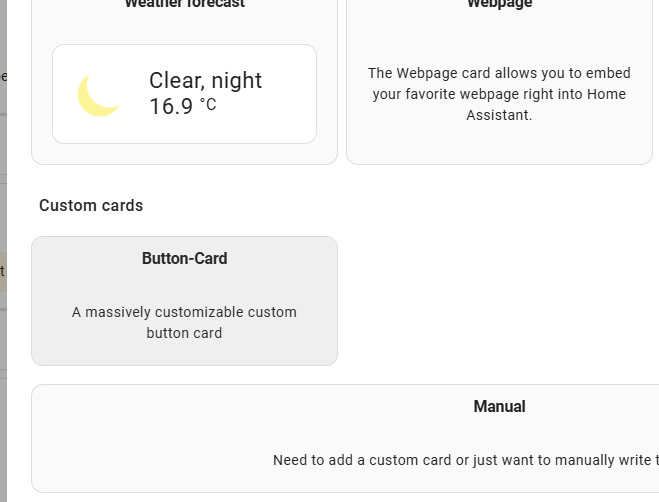Choose the Webpage card option
659x502 pixels.
pyautogui.click(x=499, y=82)
